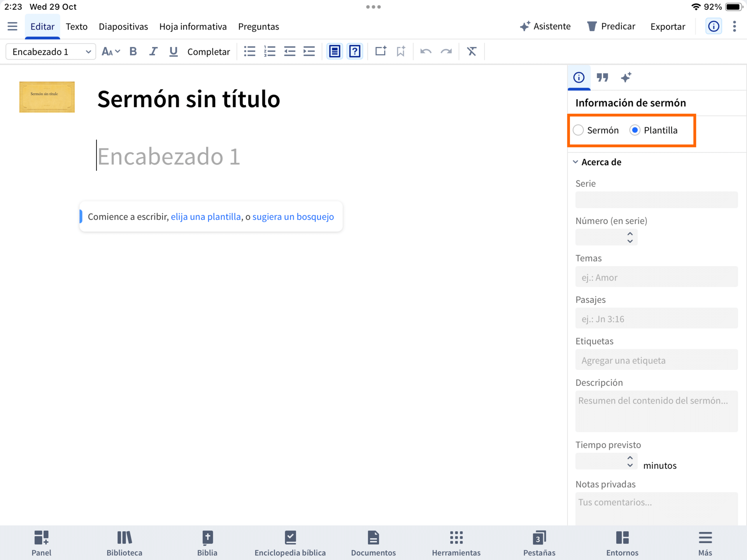747x560 pixels.
Task: Select the Sermón radio button
Action: pos(579,130)
